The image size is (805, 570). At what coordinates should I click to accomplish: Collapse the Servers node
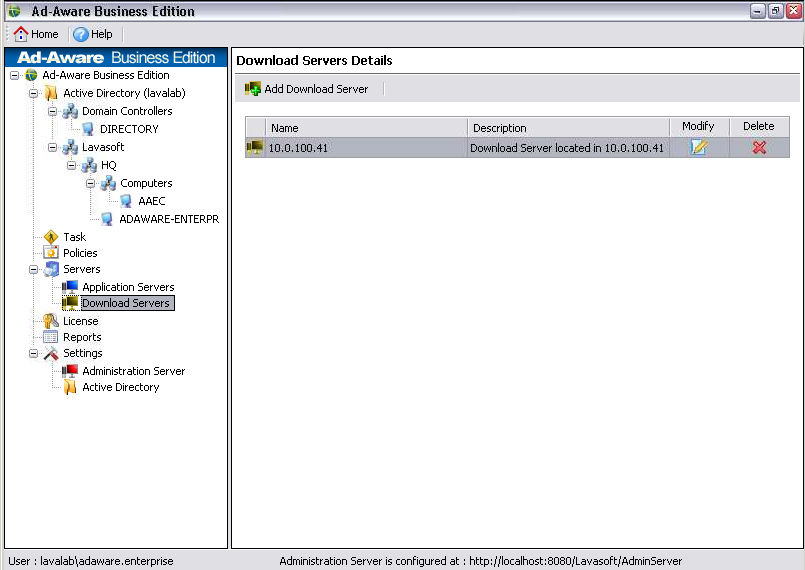(33, 269)
